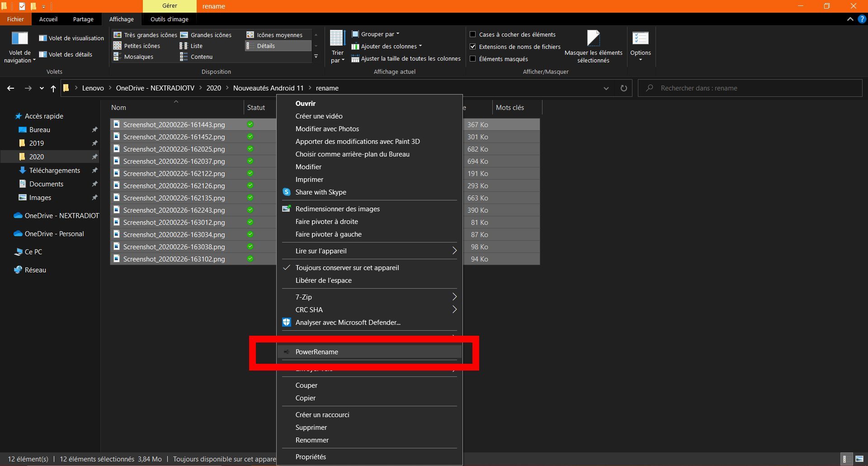Refresh the rename folder view
Image resolution: width=868 pixels, height=466 pixels.
pyautogui.click(x=623, y=88)
